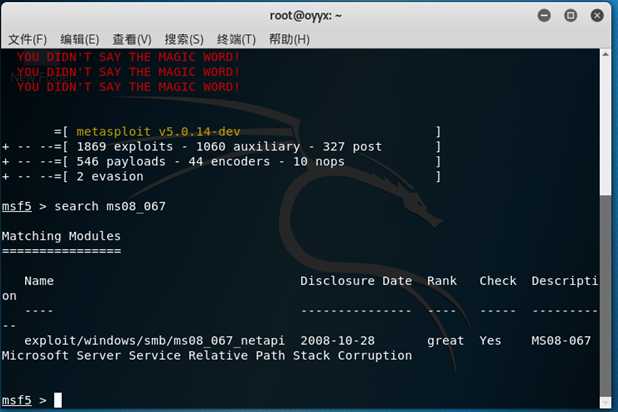Image resolution: width=618 pixels, height=412 pixels.
Task: Close the root@oyyx terminal window
Action: [x=597, y=15]
